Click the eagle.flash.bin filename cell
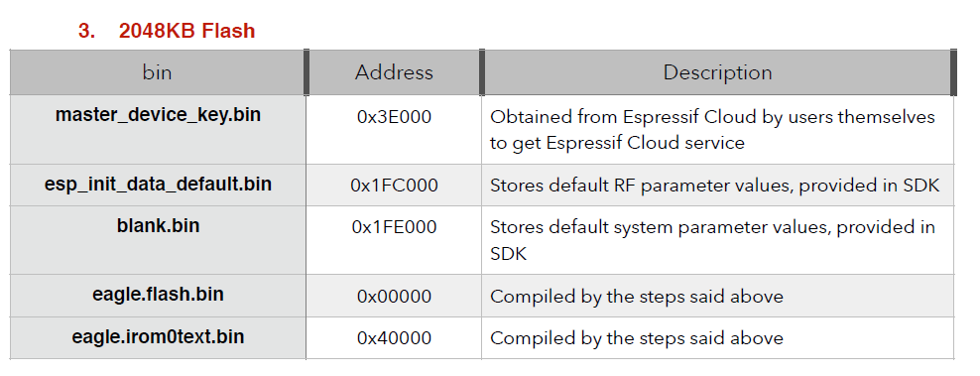Image resolution: width=980 pixels, height=376 pixels. (x=158, y=294)
